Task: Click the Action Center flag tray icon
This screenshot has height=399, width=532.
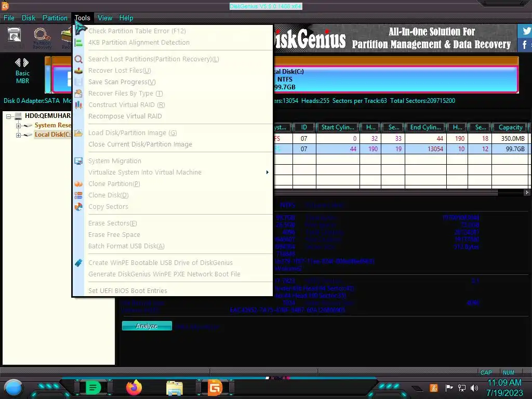Action: click(449, 388)
